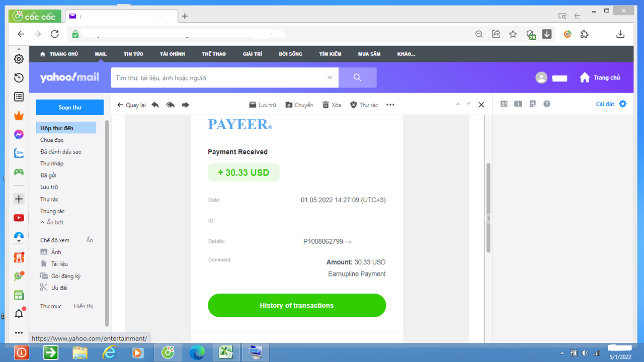Show folders with Hiển thị

[x=84, y=306]
